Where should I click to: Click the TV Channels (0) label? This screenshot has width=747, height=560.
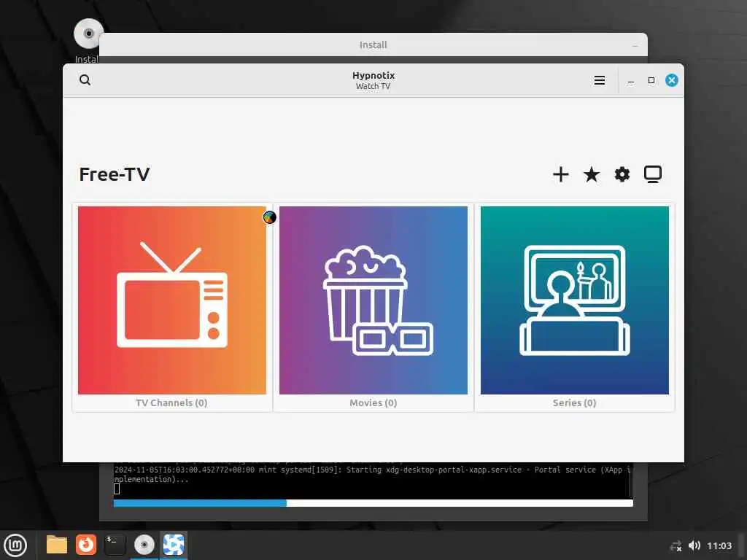click(171, 402)
